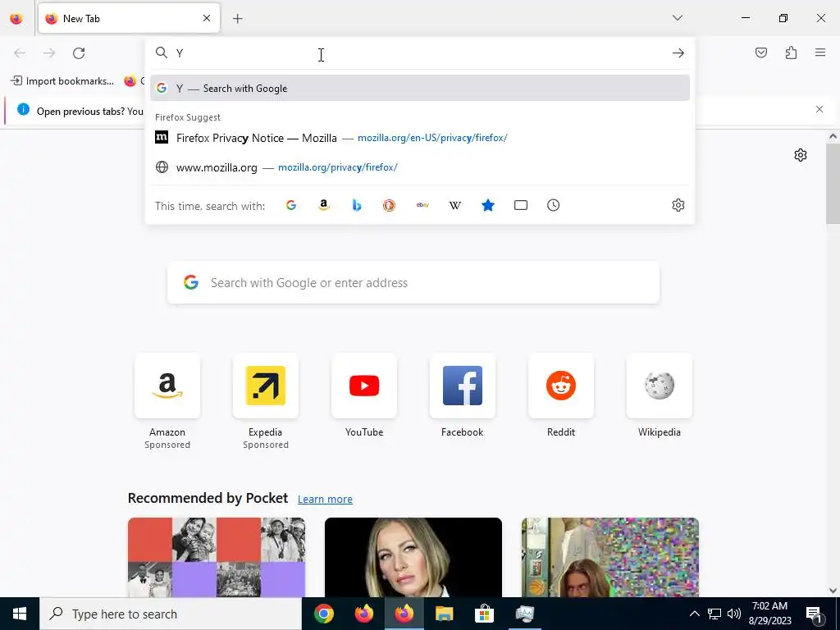The height and width of the screenshot is (630, 840).
Task: Open the notification center icon
Action: pyautogui.click(x=815, y=614)
